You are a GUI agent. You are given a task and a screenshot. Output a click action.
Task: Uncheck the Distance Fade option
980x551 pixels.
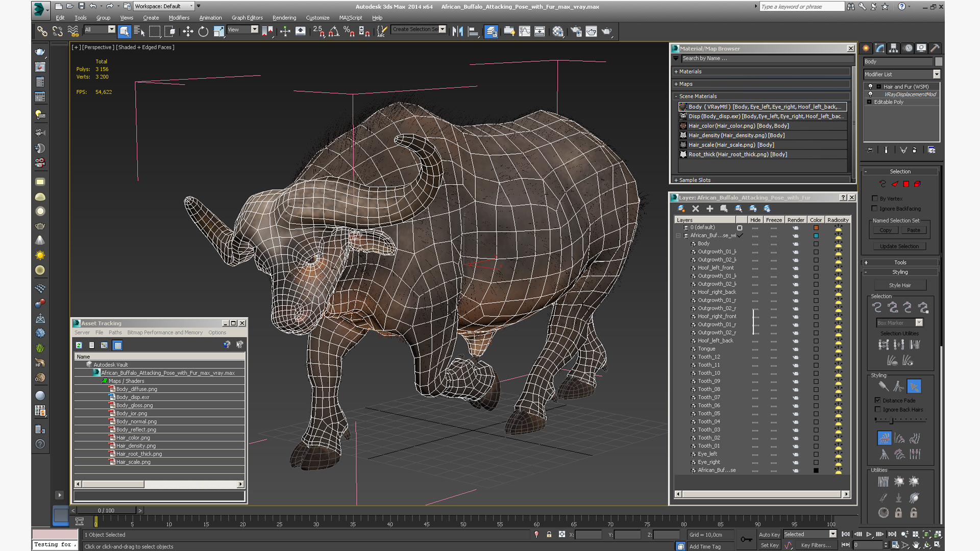point(878,400)
